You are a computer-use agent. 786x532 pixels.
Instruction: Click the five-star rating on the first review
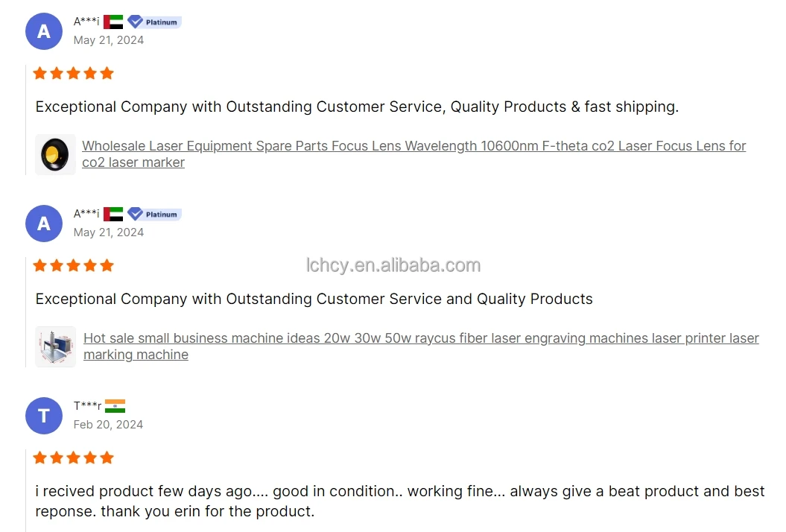click(74, 73)
